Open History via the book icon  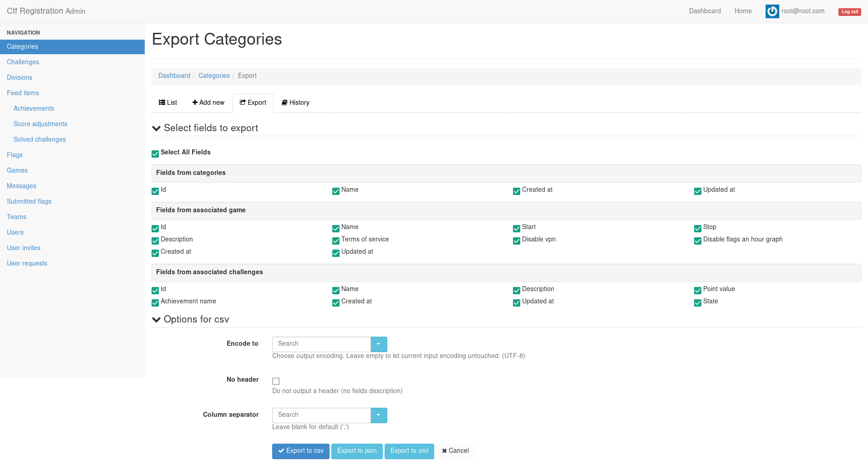(x=284, y=102)
